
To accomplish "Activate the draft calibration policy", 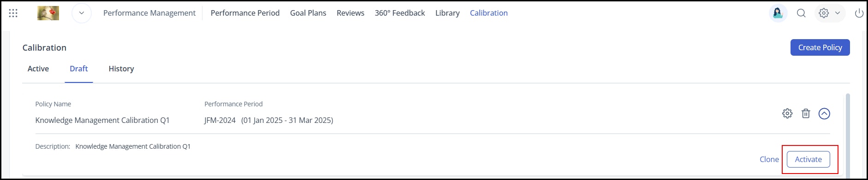I will pyautogui.click(x=809, y=159).
